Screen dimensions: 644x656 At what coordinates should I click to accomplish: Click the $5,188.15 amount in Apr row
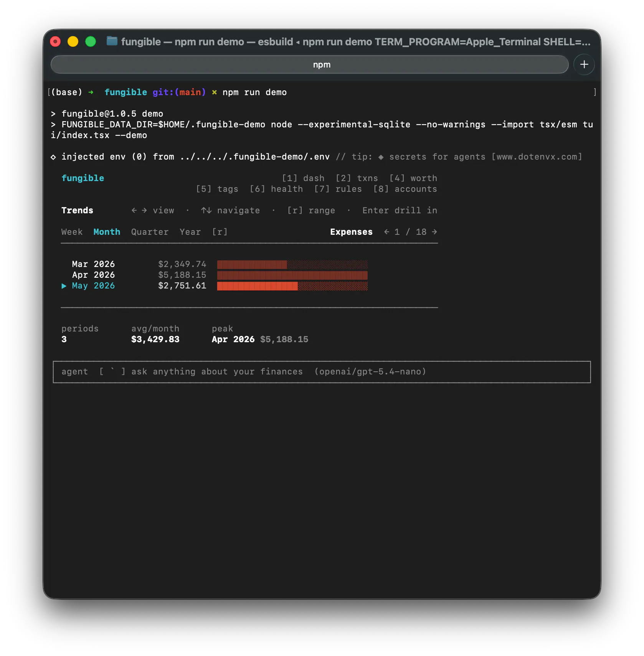(x=182, y=275)
